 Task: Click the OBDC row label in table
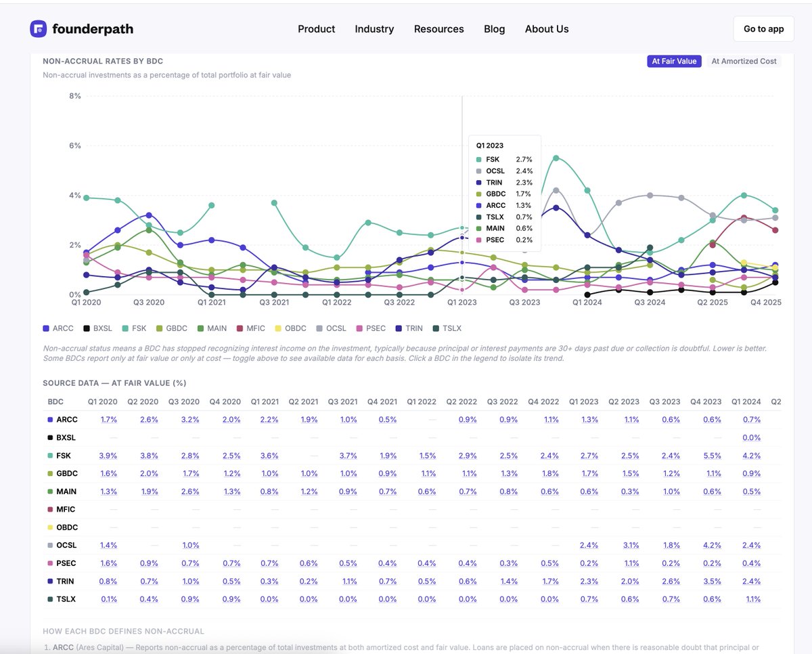[63, 527]
